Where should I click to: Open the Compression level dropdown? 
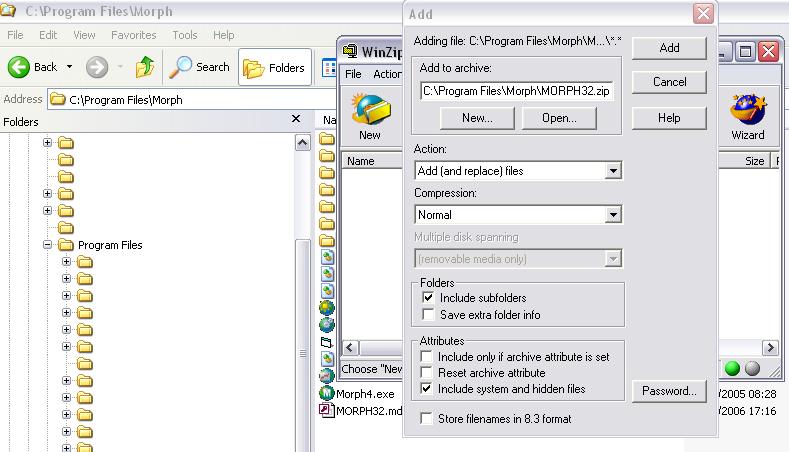612,215
